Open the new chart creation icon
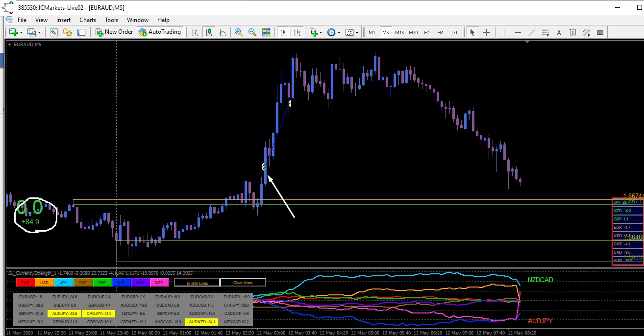Viewport: 644px width, 336px height. click(13, 32)
